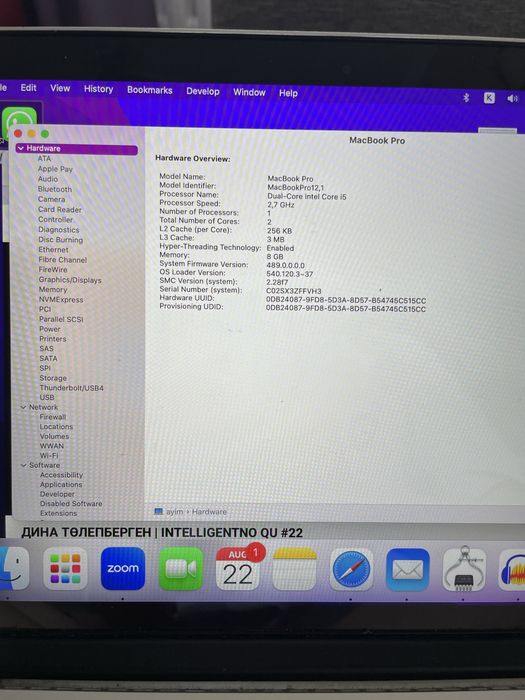
Task: Select Disc Burning in the sidebar
Action: pyautogui.click(x=61, y=240)
